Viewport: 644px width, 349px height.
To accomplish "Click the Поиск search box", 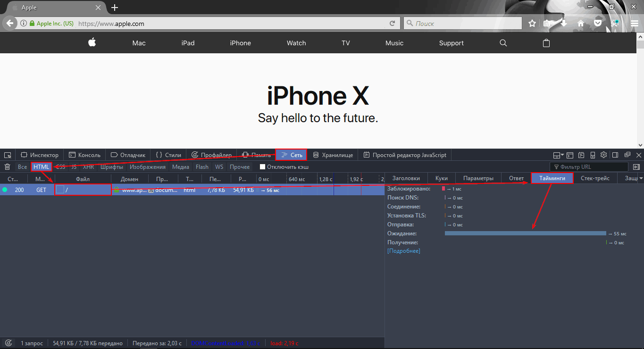I will click(462, 24).
